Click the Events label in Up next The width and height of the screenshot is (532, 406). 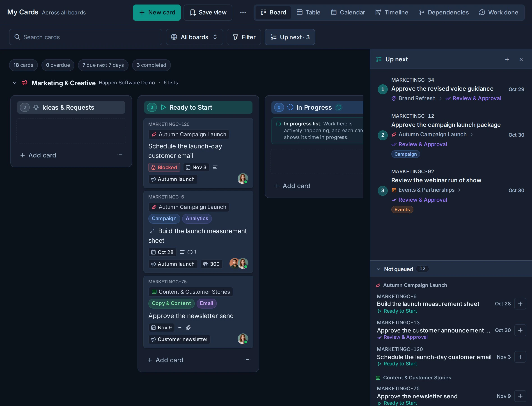(402, 210)
